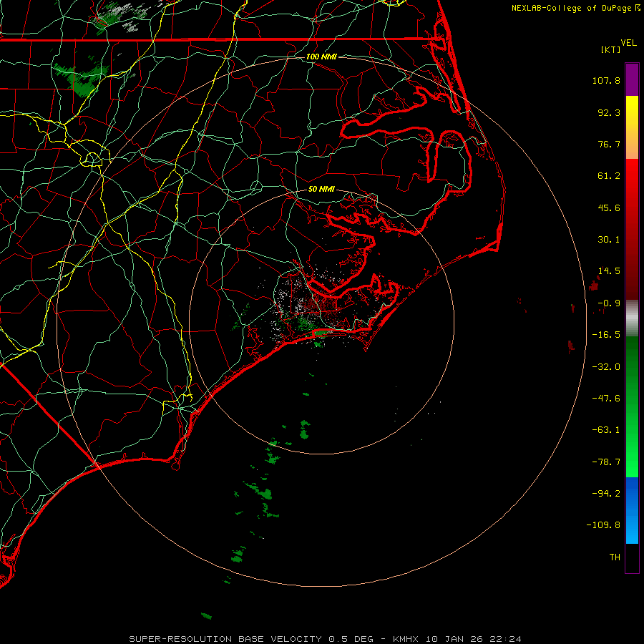The height and width of the screenshot is (644, 644).
Task: Click the yellow segment of velocity color bar
Action: tap(632, 127)
